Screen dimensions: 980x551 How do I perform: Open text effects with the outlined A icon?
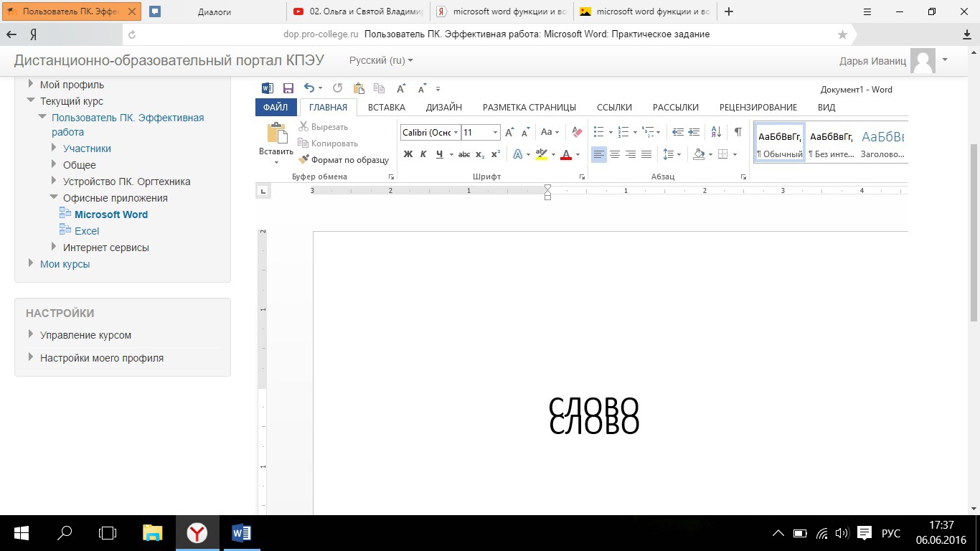tap(518, 154)
